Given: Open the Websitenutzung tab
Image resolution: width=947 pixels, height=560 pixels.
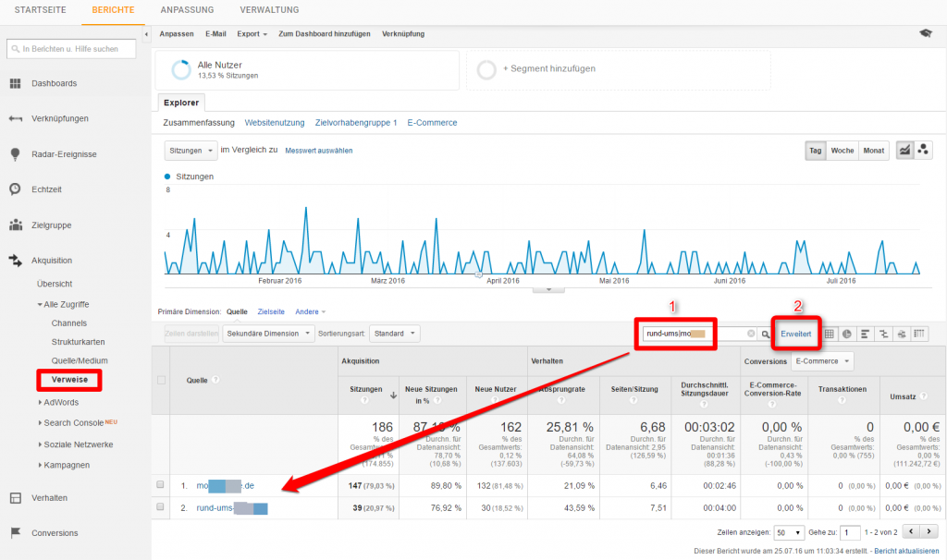Looking at the screenshot, I should 274,122.
